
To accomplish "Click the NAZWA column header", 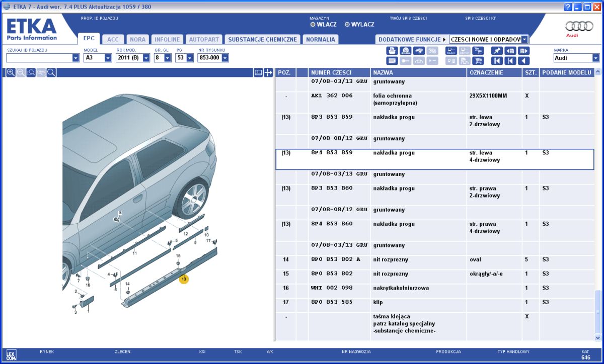I will (418, 72).
